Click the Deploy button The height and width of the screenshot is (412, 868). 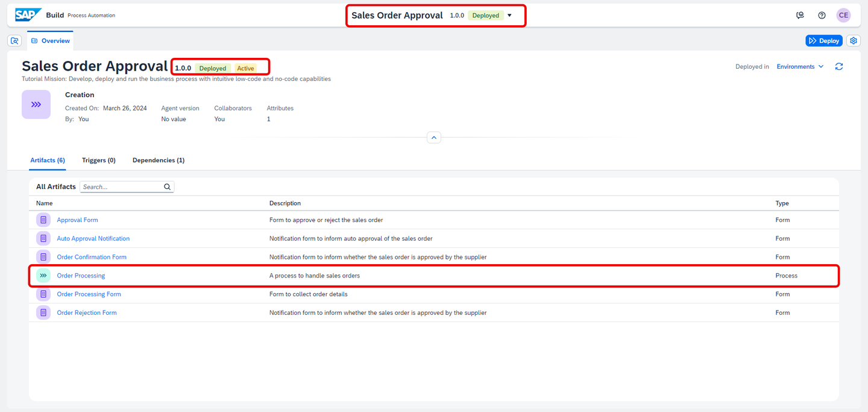(x=824, y=40)
